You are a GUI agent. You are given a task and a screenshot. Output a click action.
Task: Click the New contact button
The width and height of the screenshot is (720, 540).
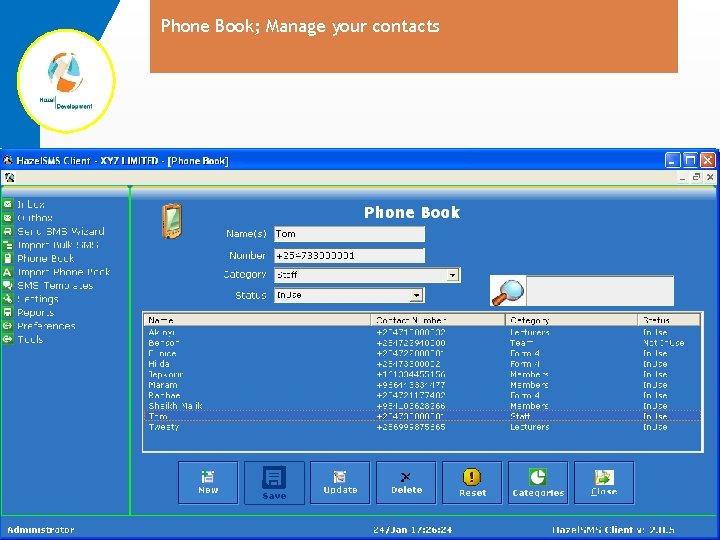click(x=208, y=483)
